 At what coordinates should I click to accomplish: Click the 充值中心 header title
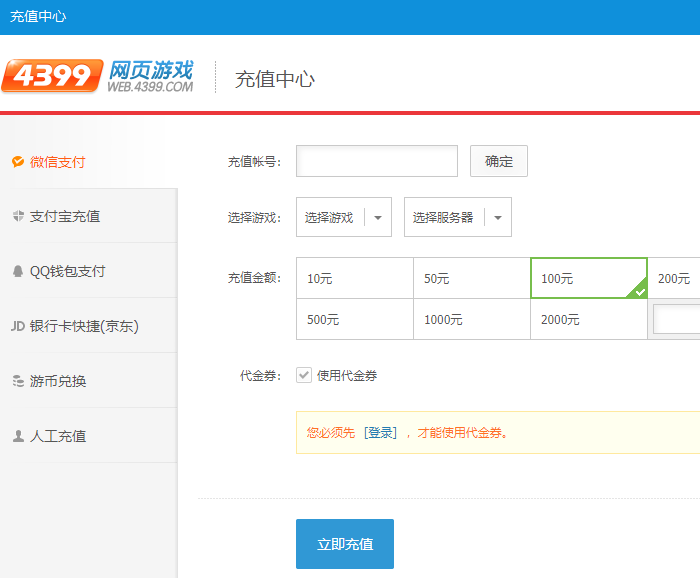pyautogui.click(x=275, y=79)
